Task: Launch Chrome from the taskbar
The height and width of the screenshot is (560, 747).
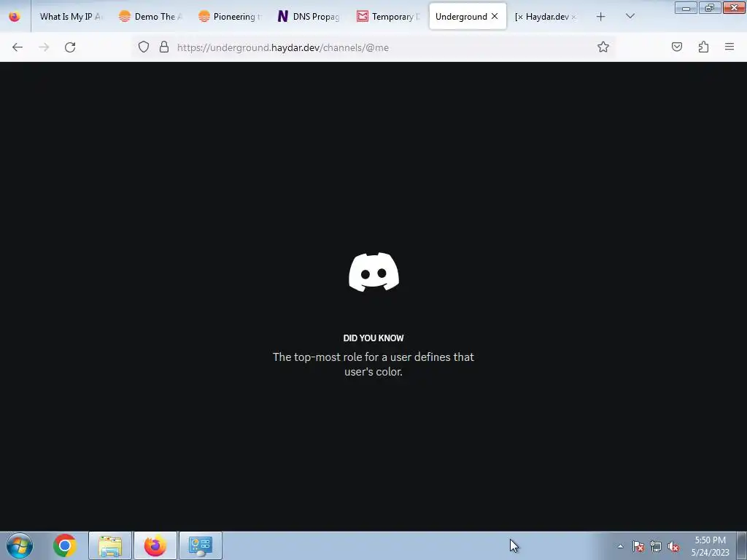Action: 65,545
